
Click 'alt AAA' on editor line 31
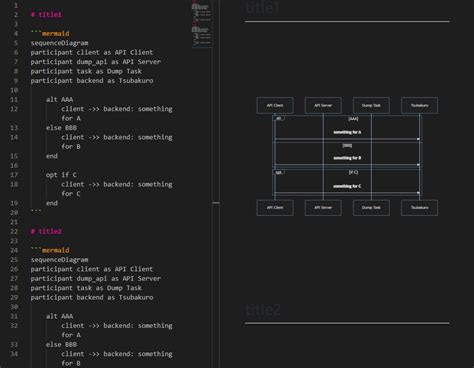pos(59,316)
